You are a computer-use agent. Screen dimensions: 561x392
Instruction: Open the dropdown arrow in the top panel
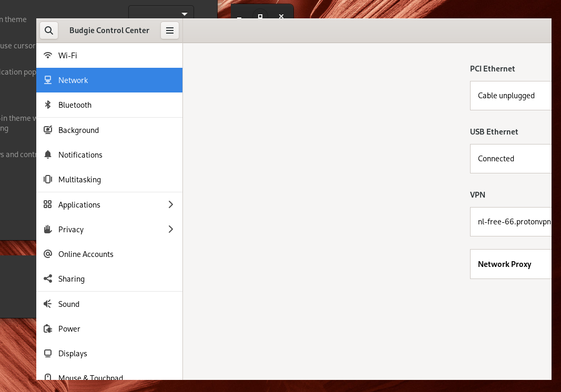[184, 13]
